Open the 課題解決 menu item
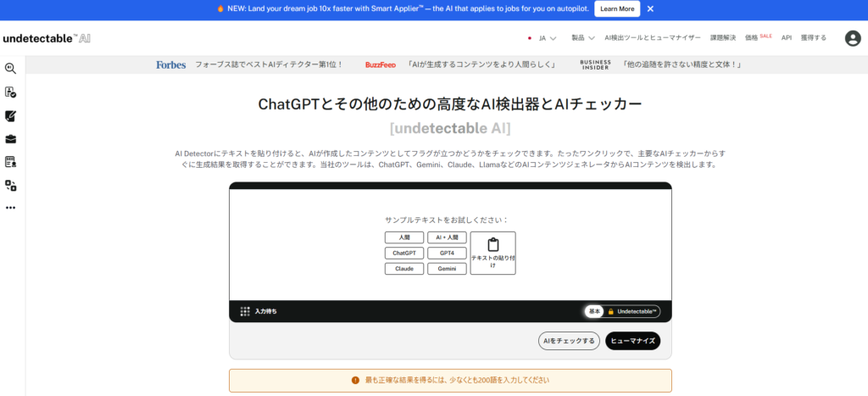 click(x=723, y=38)
